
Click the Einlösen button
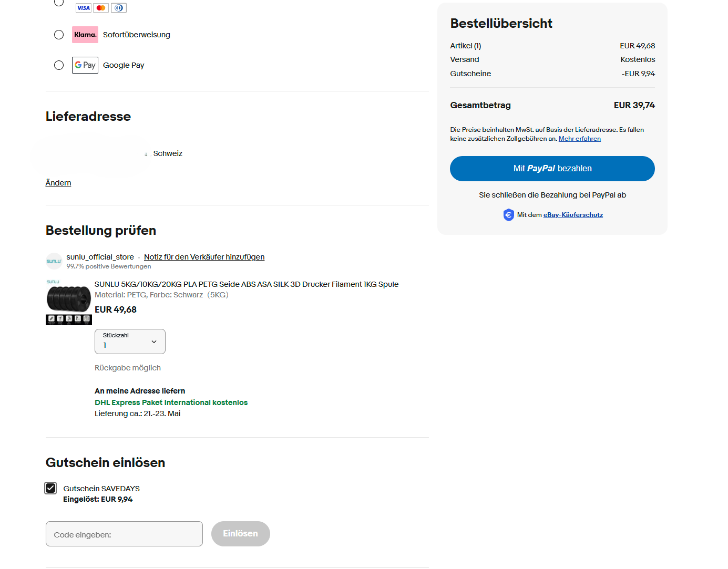[240, 534]
